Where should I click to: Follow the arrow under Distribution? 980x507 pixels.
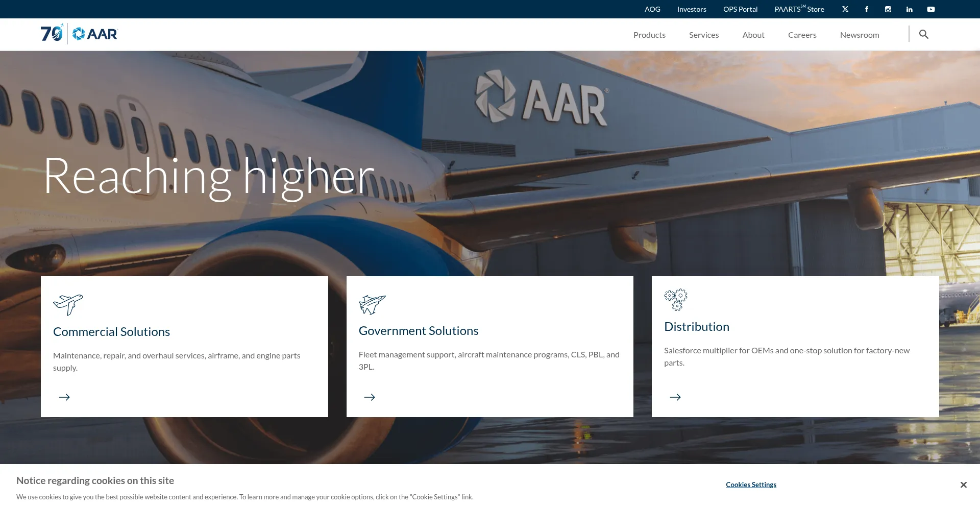tap(675, 397)
